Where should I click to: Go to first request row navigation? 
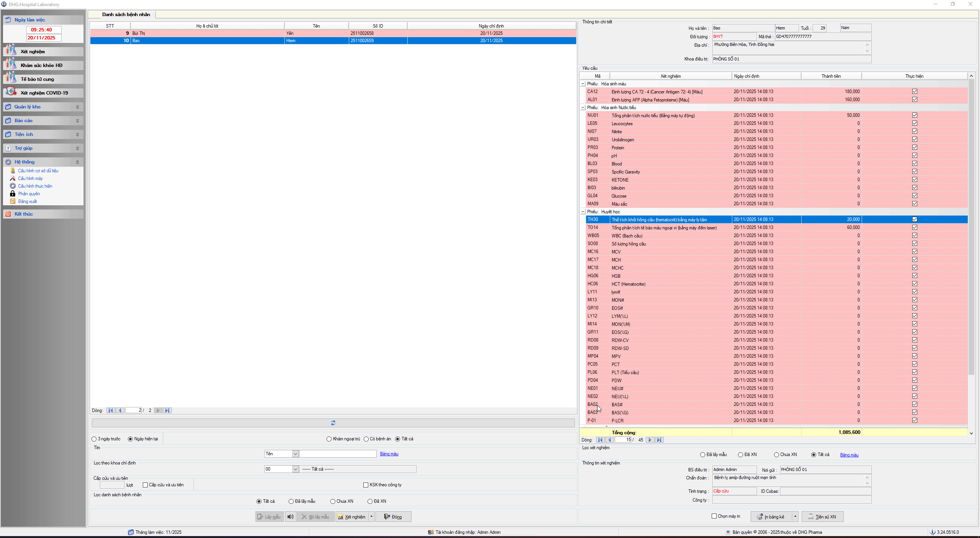600,440
